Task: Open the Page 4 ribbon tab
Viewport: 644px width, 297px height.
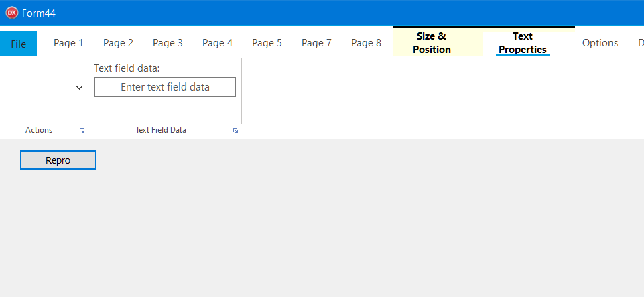Action: (217, 43)
